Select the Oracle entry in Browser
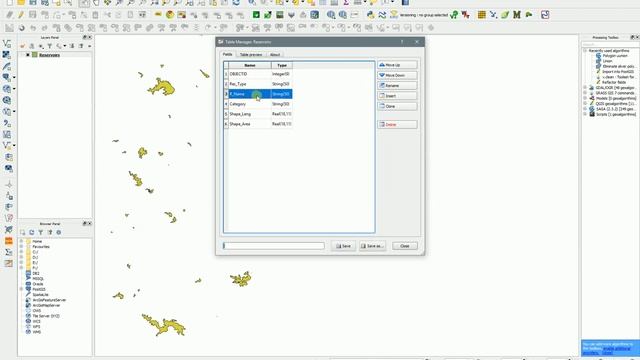 tap(38, 284)
